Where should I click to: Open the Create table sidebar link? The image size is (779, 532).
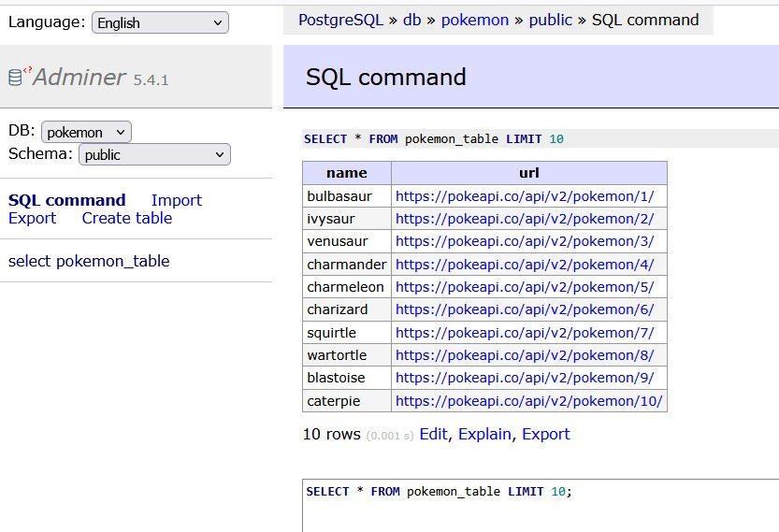[x=126, y=218]
